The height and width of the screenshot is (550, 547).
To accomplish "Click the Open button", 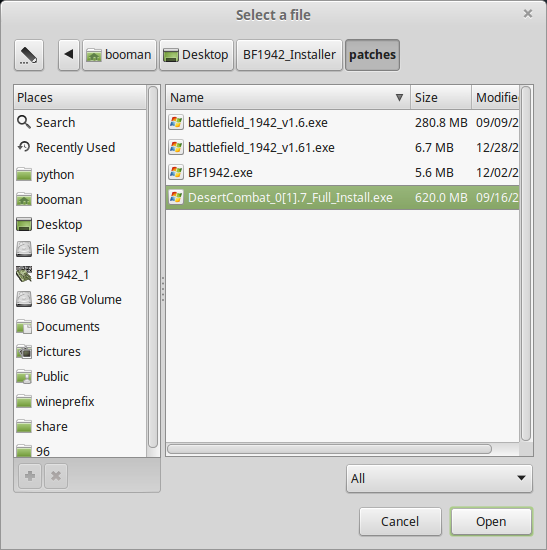I will tap(491, 522).
